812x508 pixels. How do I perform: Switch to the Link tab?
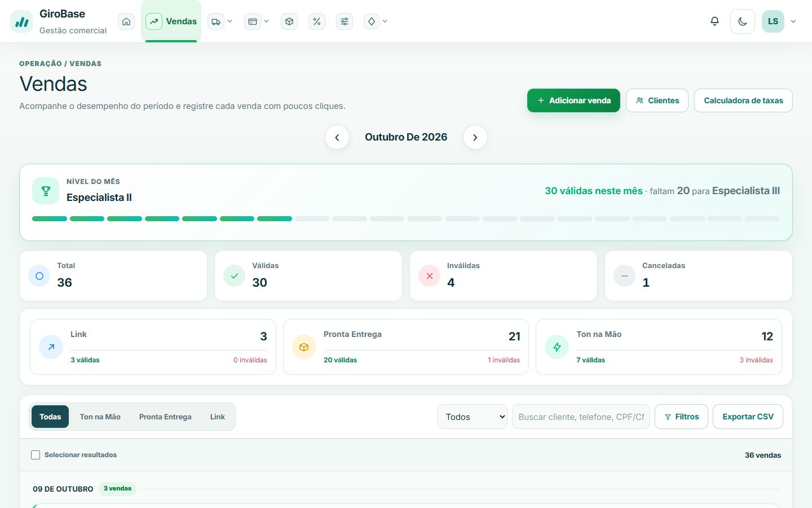218,417
